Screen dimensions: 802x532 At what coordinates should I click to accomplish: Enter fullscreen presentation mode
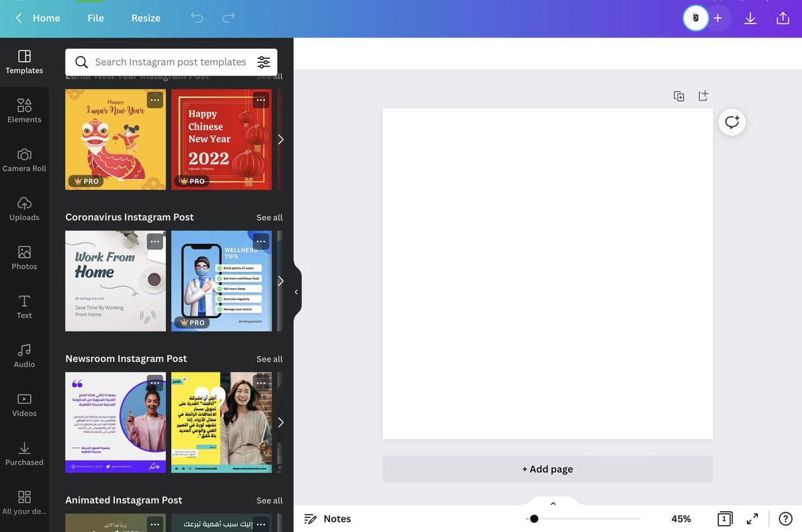pyautogui.click(x=752, y=519)
